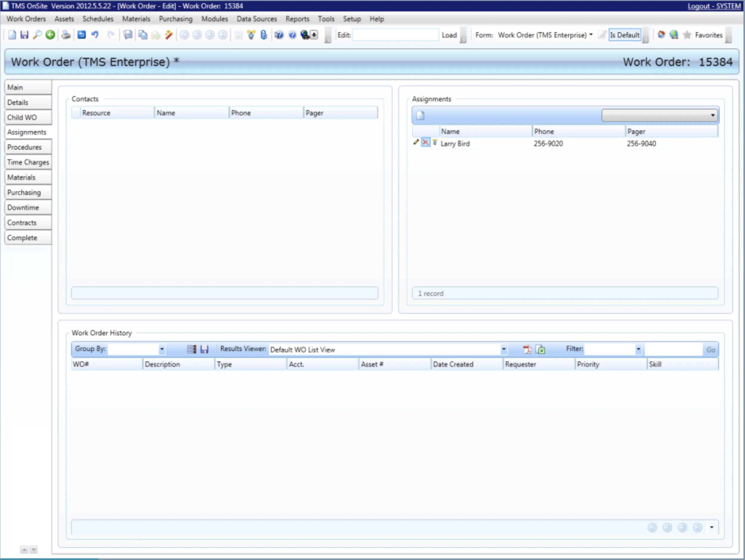Screen dimensions: 745x560
Task: Open the Assignments resource dropdown
Action: 713,115
